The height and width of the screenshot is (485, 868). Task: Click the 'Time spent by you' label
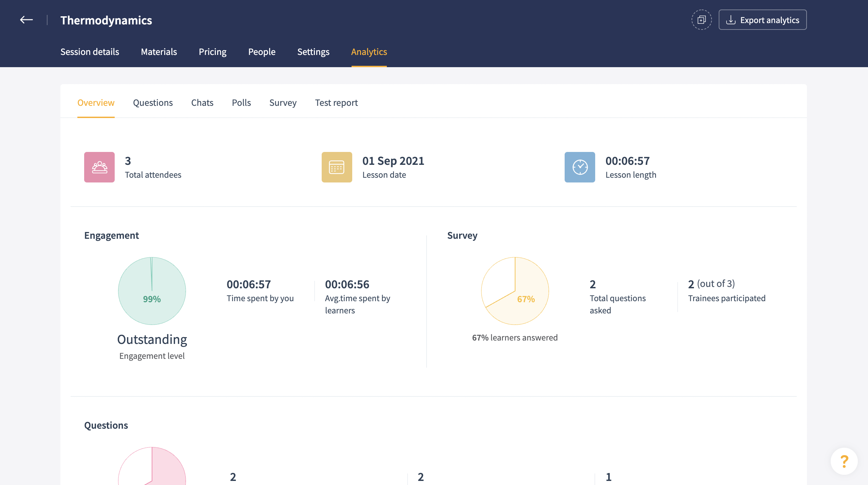[x=260, y=298]
